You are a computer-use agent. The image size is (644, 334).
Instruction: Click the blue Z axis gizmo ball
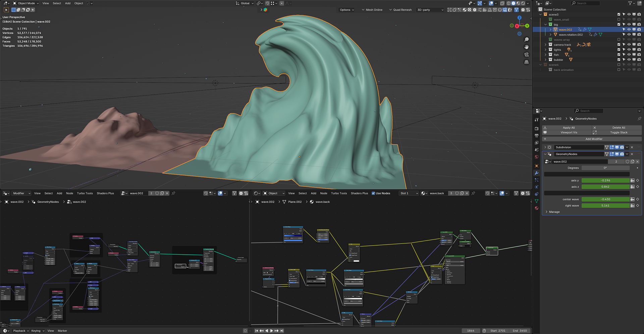coord(519,18)
